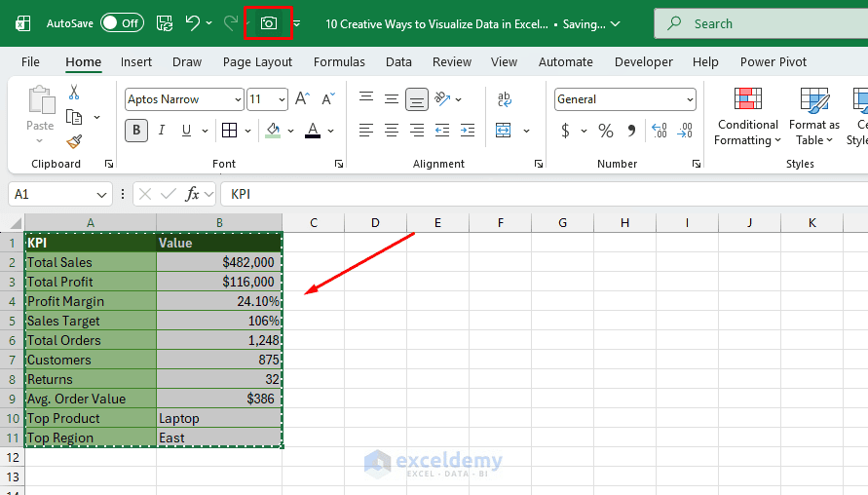The image size is (868, 495).
Task: Click the Copy icon in Clipboard group
Action: point(74,117)
